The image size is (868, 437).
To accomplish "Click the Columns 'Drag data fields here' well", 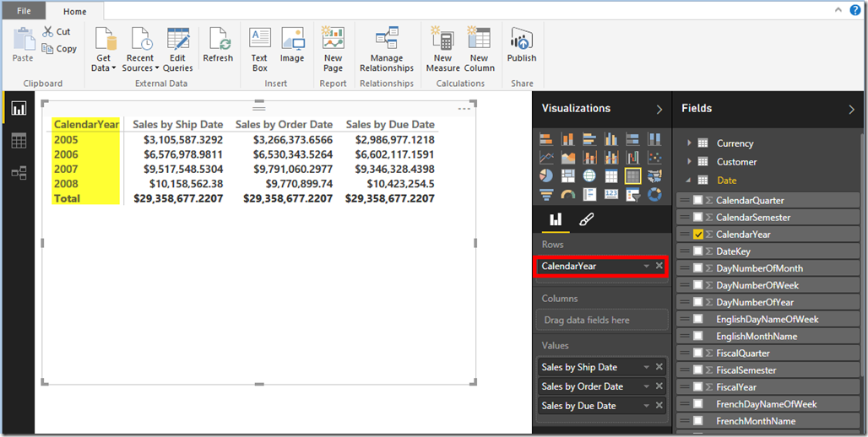I will click(602, 320).
